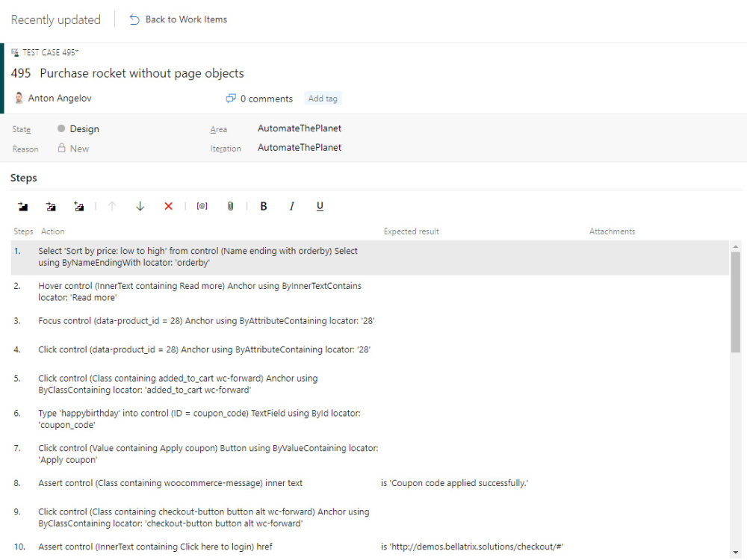Image resolution: width=747 pixels, height=560 pixels.
Task: Click work item ID 495
Action: tap(20, 73)
